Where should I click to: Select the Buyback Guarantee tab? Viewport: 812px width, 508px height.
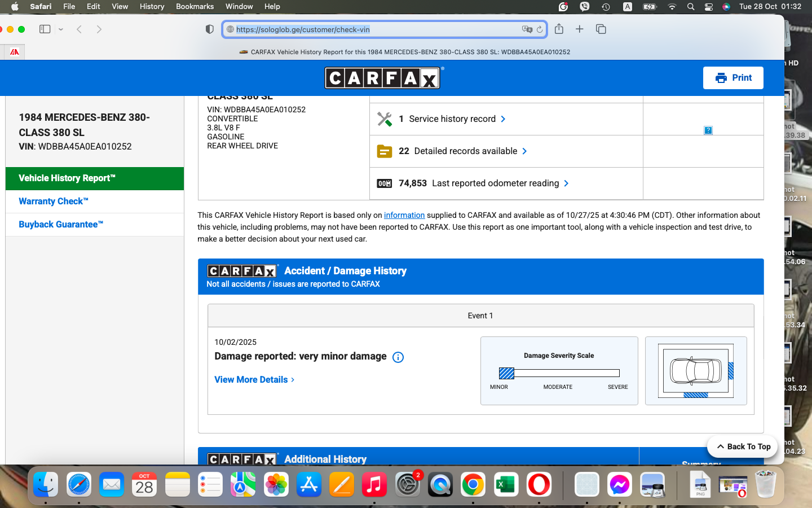tap(61, 225)
